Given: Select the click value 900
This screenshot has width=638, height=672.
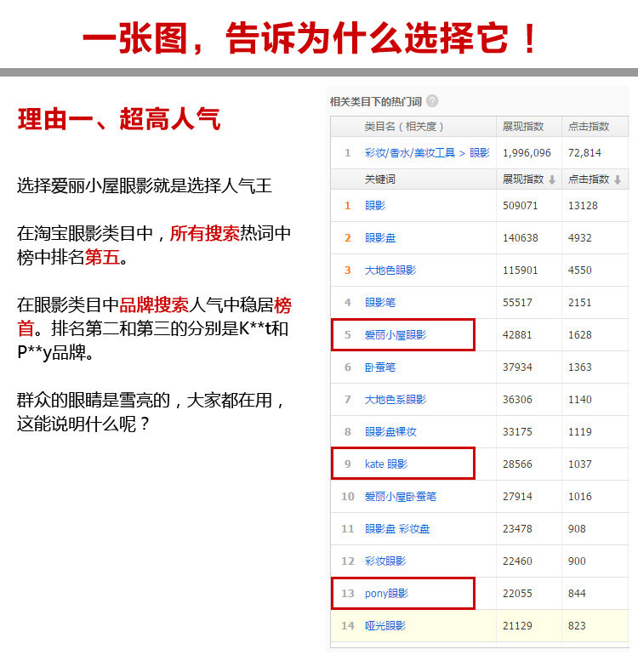Looking at the screenshot, I should [577, 561].
